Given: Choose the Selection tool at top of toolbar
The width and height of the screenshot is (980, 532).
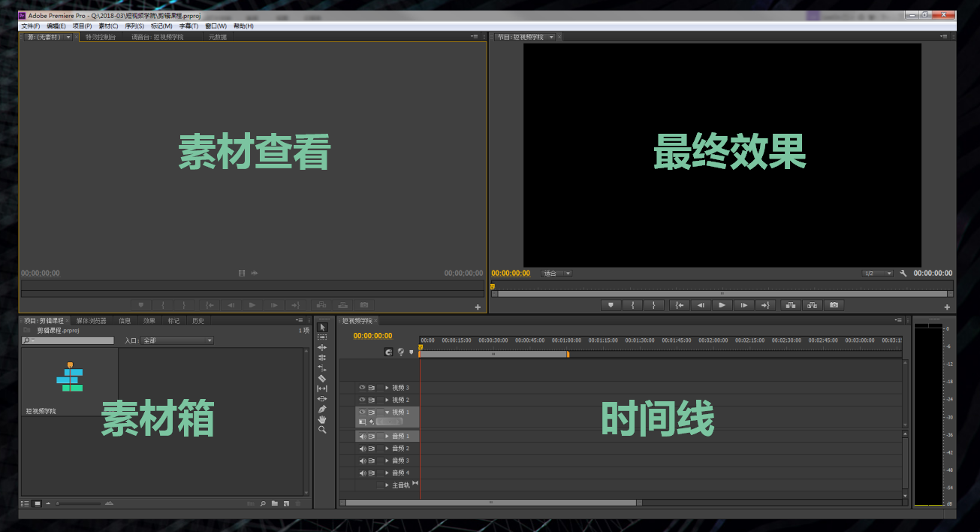Looking at the screenshot, I should [x=322, y=327].
